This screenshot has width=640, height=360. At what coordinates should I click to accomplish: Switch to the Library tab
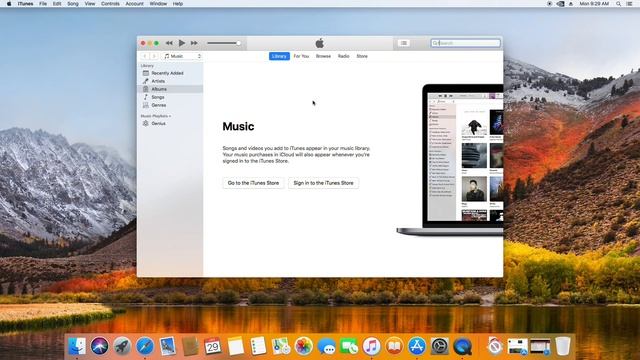279,56
